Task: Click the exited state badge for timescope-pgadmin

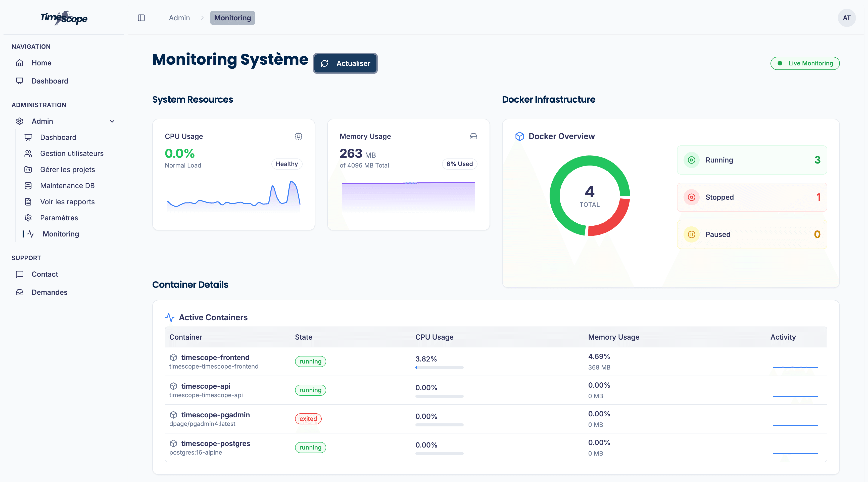Action: click(x=308, y=419)
